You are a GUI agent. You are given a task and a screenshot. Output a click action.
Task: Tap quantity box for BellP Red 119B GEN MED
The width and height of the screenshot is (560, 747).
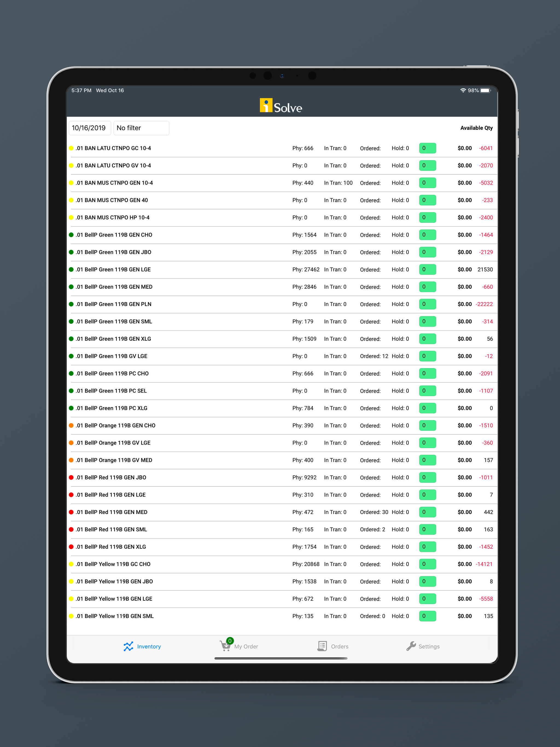point(427,512)
